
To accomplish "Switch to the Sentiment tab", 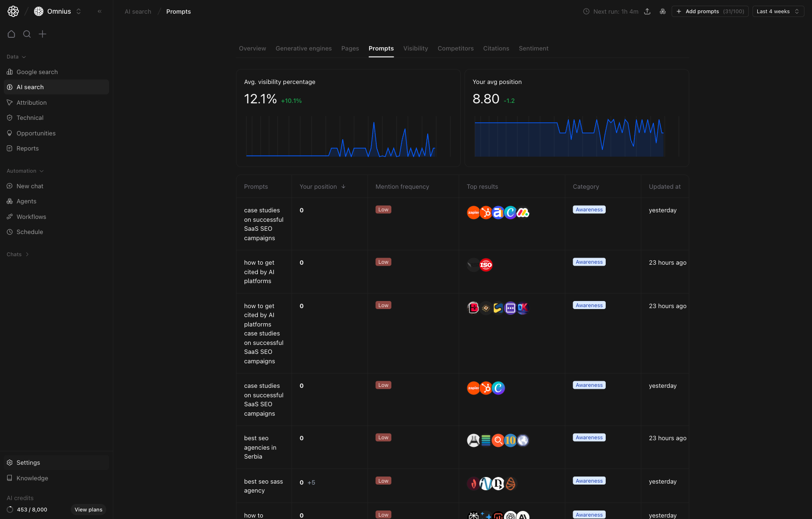I will [x=533, y=48].
